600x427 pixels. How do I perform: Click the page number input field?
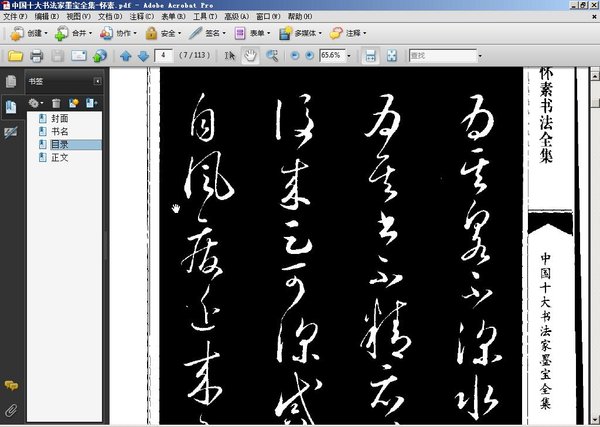click(166, 55)
